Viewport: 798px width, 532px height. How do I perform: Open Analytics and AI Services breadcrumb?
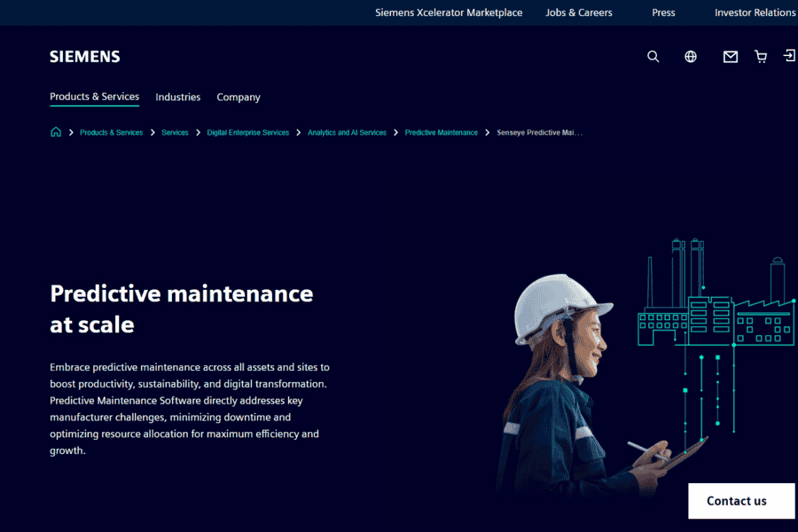pos(347,132)
